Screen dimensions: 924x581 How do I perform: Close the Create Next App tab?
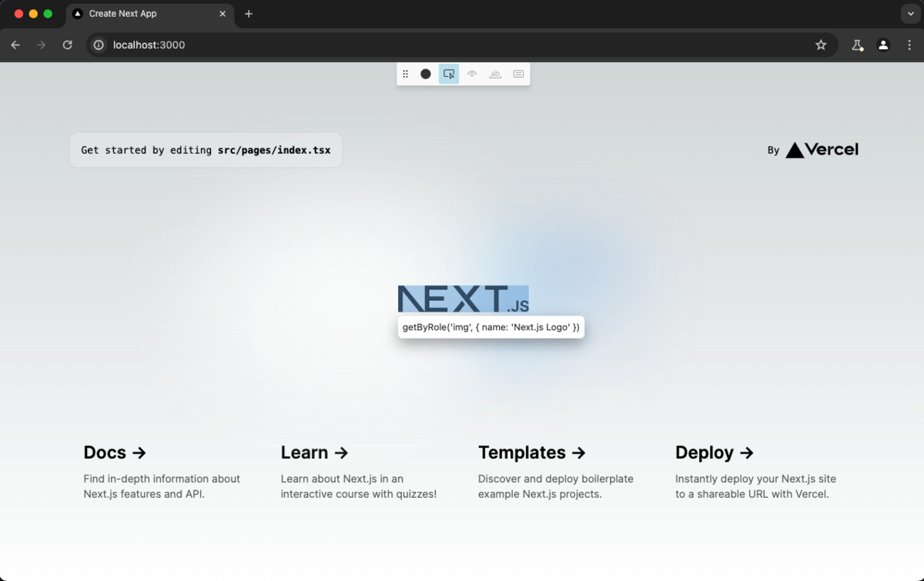pos(223,14)
